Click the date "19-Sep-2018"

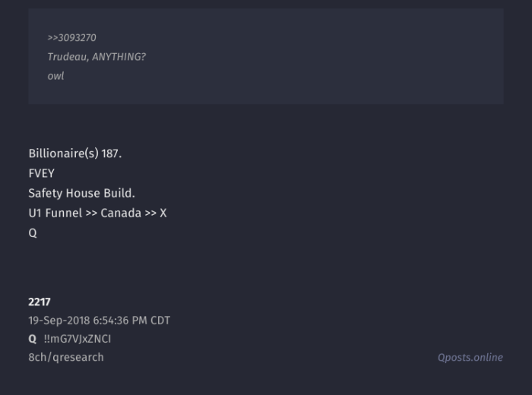click(59, 321)
